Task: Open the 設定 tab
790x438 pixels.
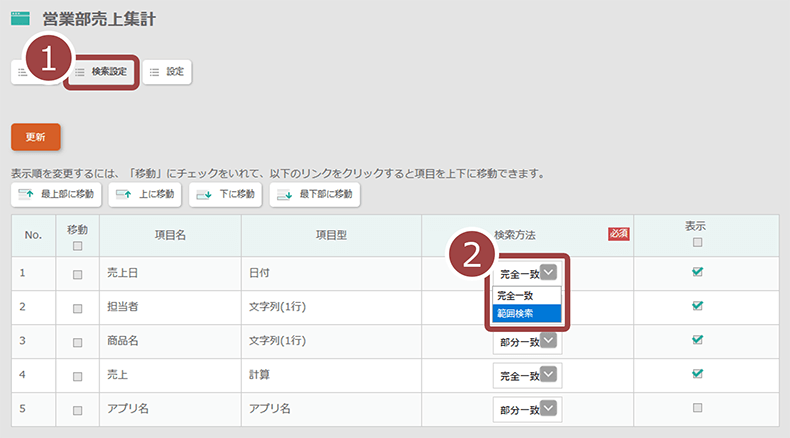Action: [166, 72]
